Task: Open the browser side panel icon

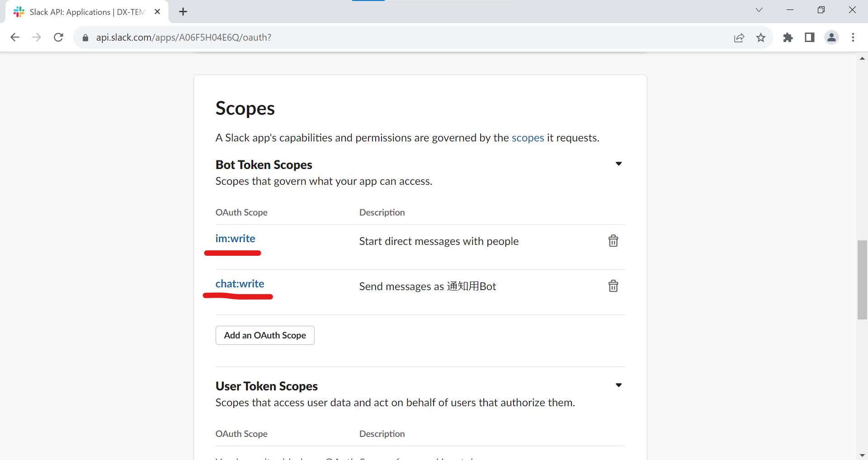Action: tap(810, 38)
